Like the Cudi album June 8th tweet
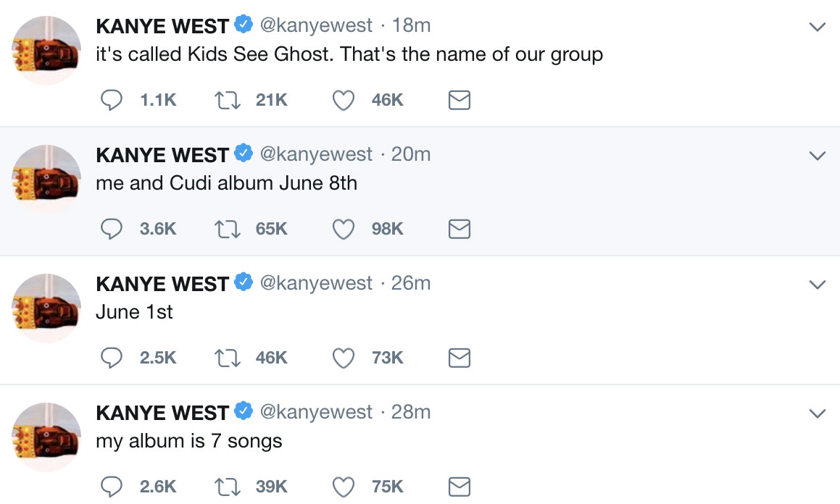Image resolution: width=840 pixels, height=504 pixels. pos(343,229)
